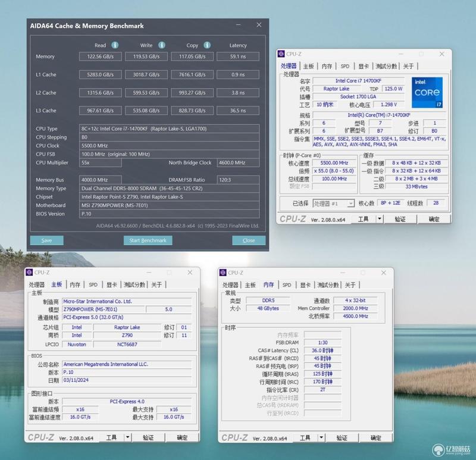This screenshot has height=460, width=476.
Task: Click 确定 button in memory CPU-Z window
Action: pos(375,438)
